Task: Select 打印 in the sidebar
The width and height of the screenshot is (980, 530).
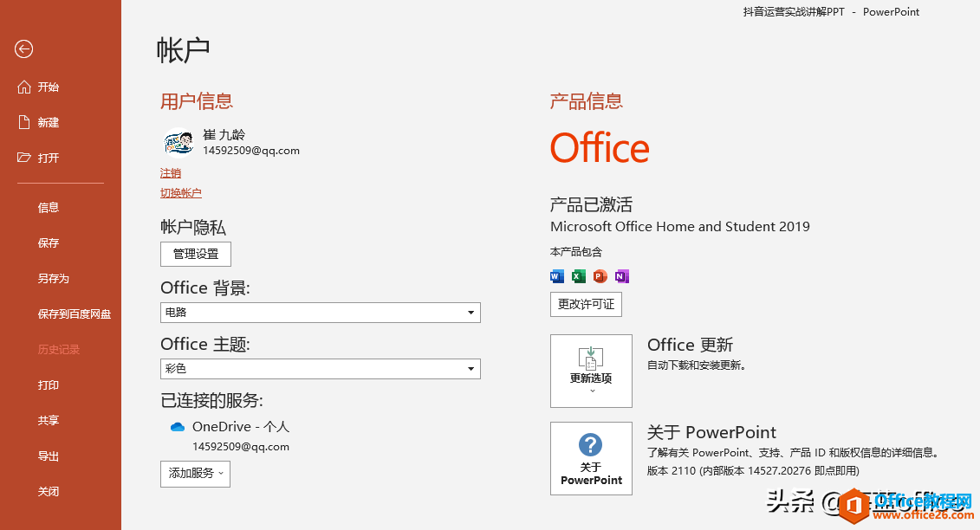Action: tap(49, 385)
